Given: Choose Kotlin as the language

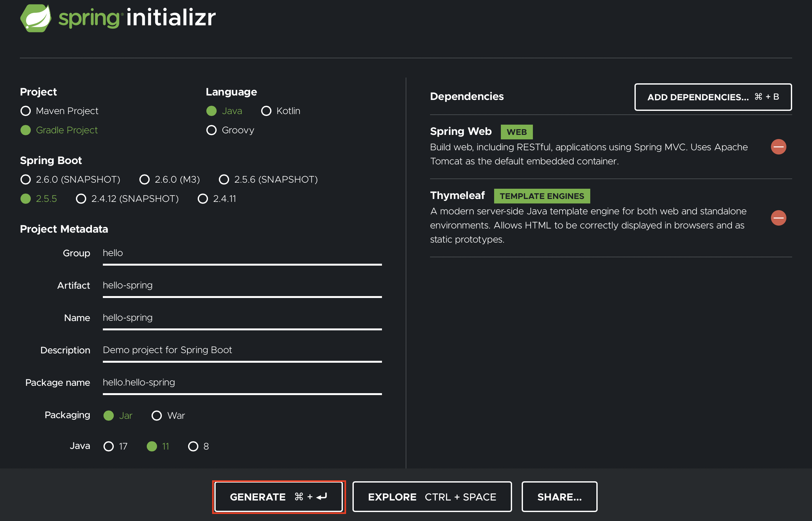Looking at the screenshot, I should tap(266, 111).
